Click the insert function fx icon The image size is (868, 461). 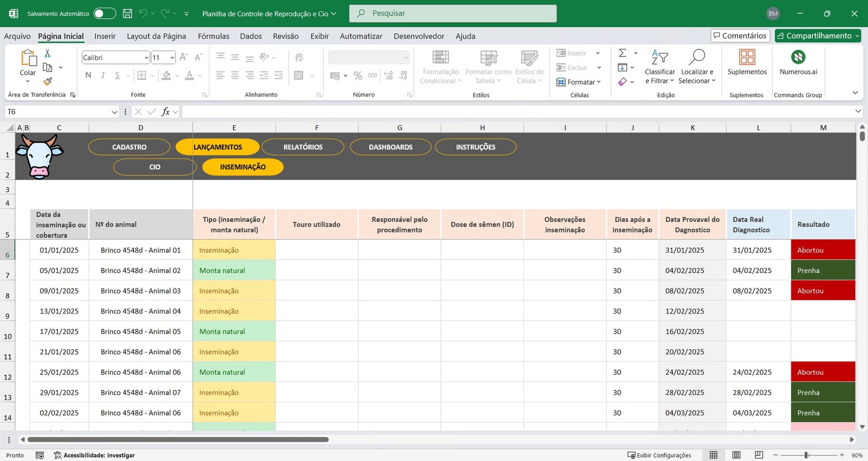(165, 112)
